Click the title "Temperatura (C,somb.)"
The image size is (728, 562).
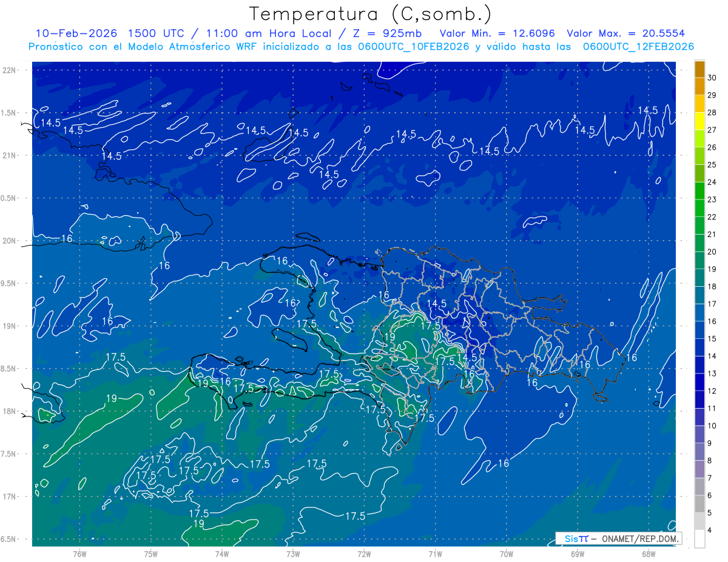tap(370, 15)
